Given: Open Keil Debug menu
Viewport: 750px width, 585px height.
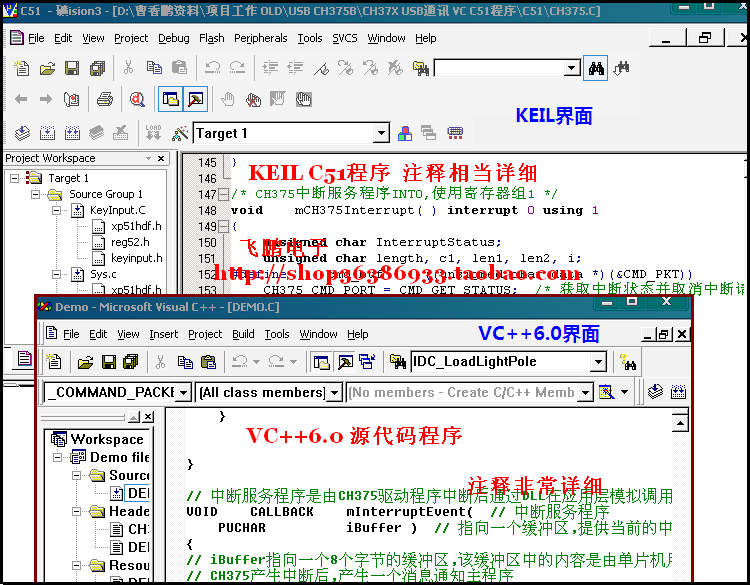Looking at the screenshot, I should pos(174,38).
